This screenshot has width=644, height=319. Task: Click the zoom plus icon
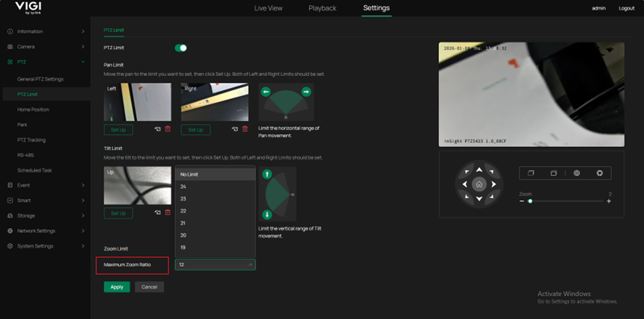(x=609, y=201)
